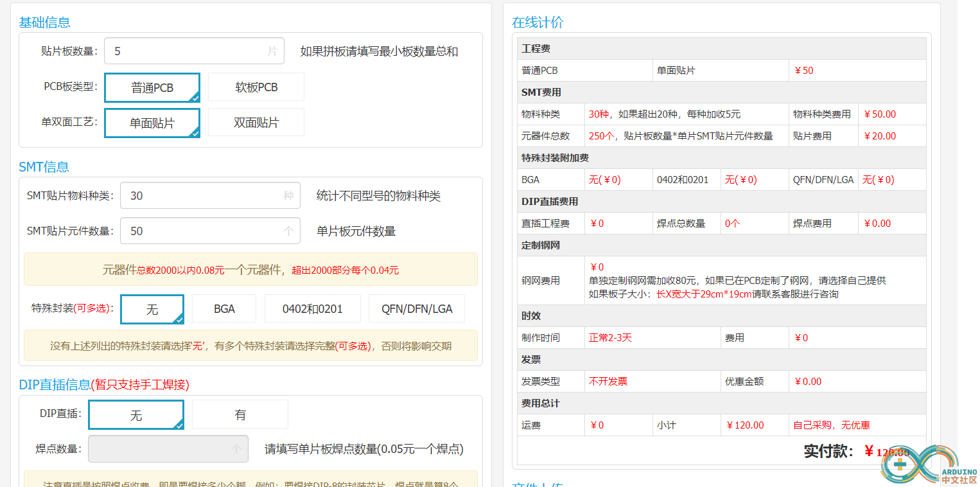The height and width of the screenshot is (487, 980).
Task: Click the 如果拼板请填写最小板数量总和 hint text
Action: pos(379,51)
